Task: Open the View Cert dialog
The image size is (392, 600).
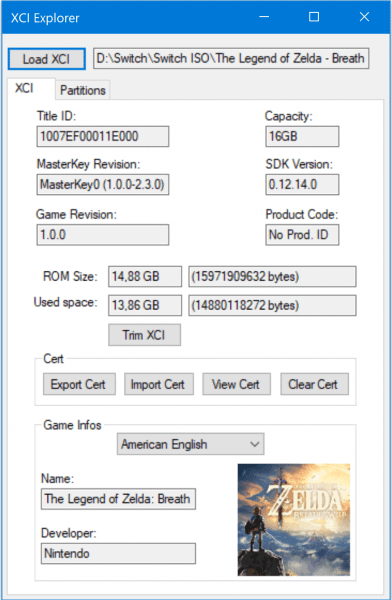Action: point(237,384)
